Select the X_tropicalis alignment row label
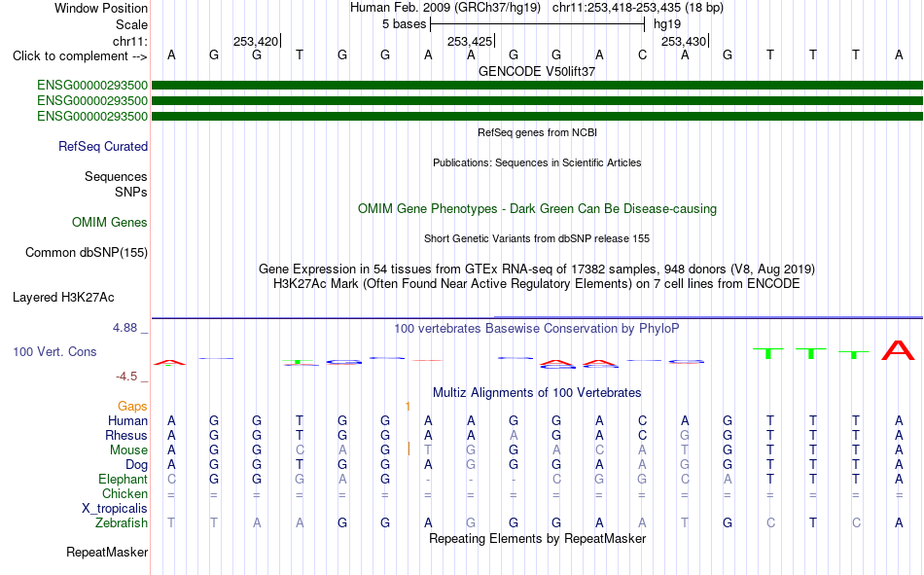Image resolution: width=924 pixels, height=575 pixels. (115, 509)
